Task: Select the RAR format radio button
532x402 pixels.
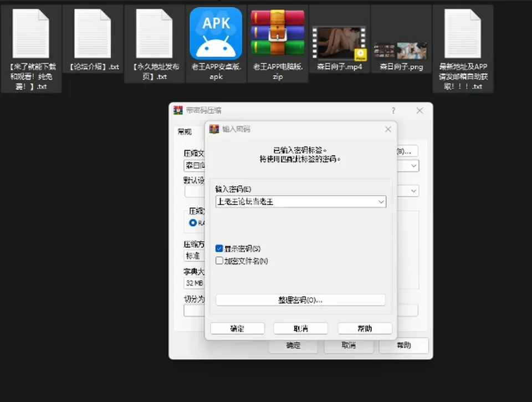Action: tap(193, 223)
